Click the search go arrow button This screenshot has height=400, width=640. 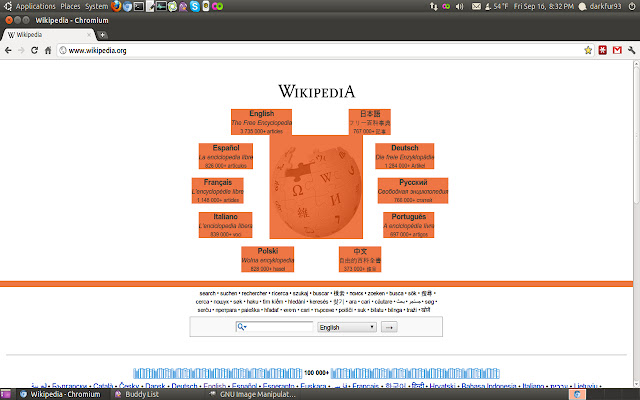tap(389, 327)
